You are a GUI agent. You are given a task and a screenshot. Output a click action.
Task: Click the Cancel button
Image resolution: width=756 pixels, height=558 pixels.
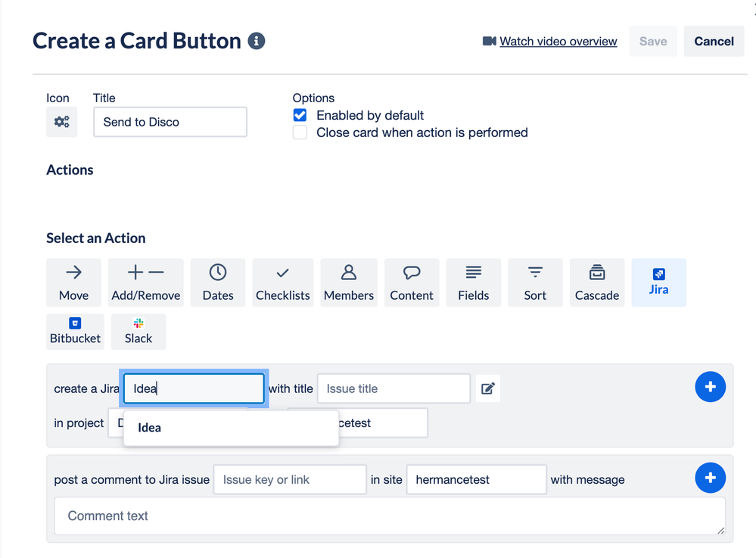714,42
